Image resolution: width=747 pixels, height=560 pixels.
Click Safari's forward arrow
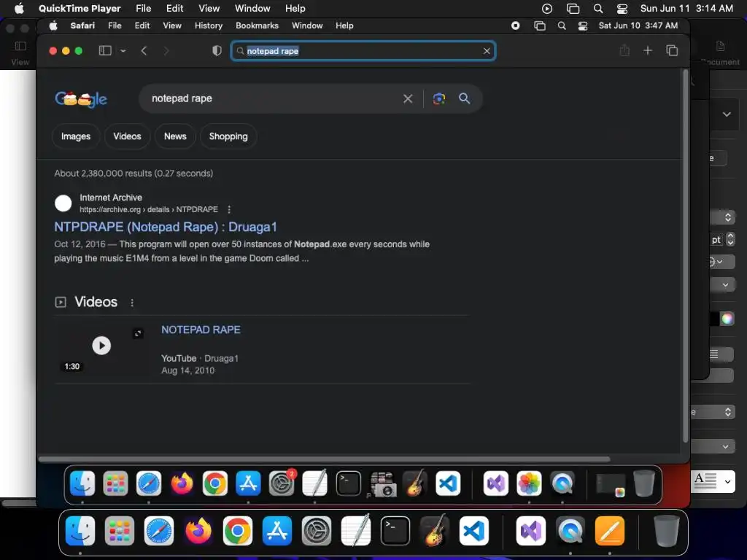coord(166,50)
